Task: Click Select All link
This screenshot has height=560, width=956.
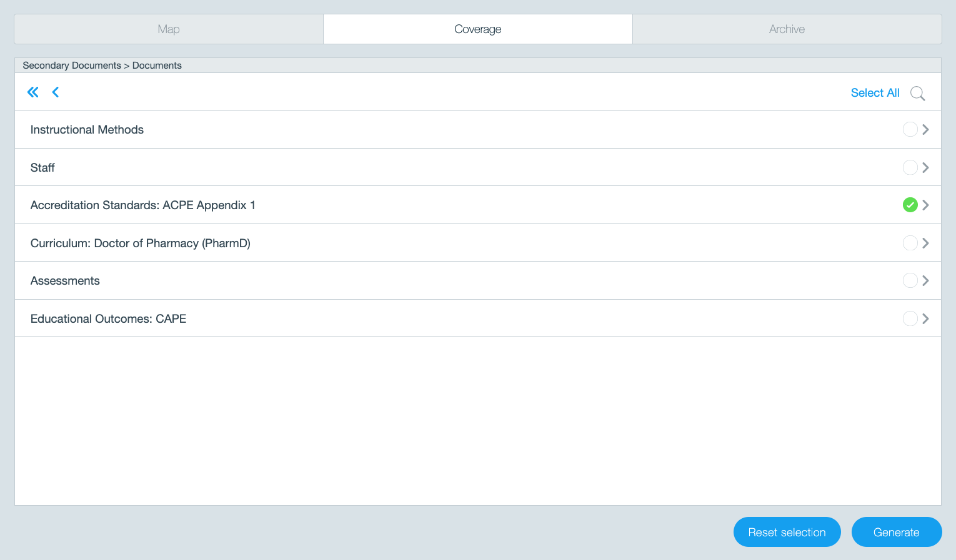Action: (x=875, y=92)
